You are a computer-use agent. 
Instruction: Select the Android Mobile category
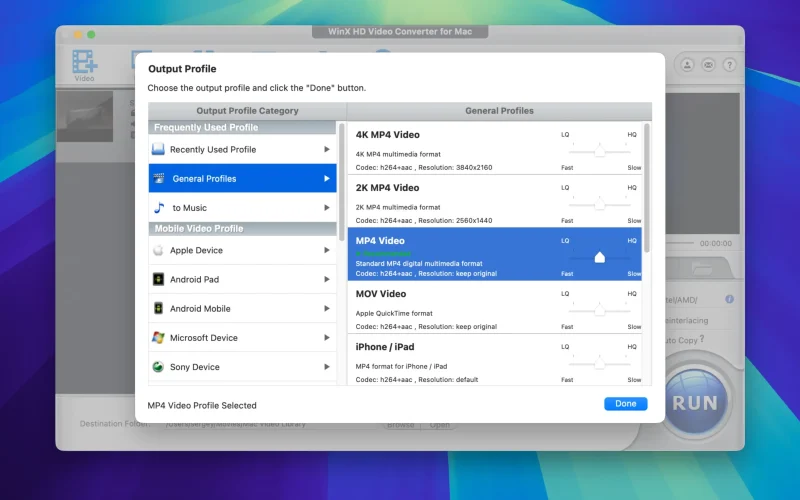[x=242, y=308]
